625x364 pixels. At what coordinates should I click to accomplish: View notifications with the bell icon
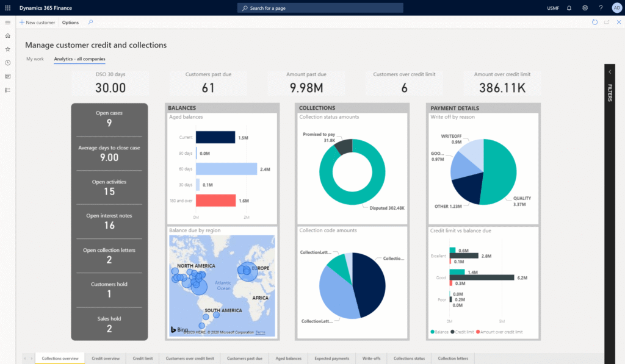click(568, 8)
